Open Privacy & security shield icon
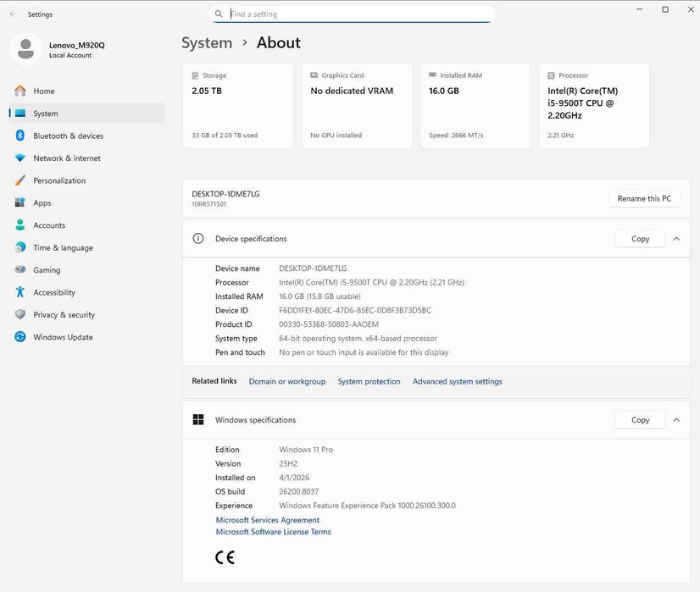The height and width of the screenshot is (592, 700). point(19,315)
